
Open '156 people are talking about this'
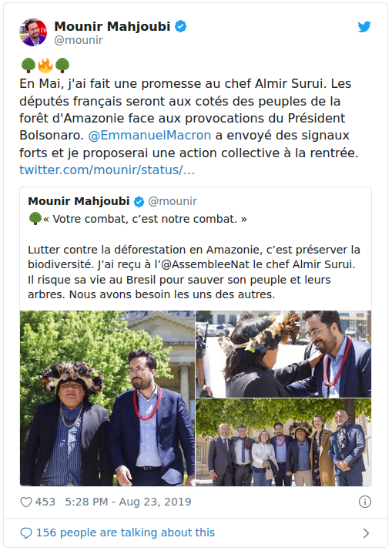126,533
